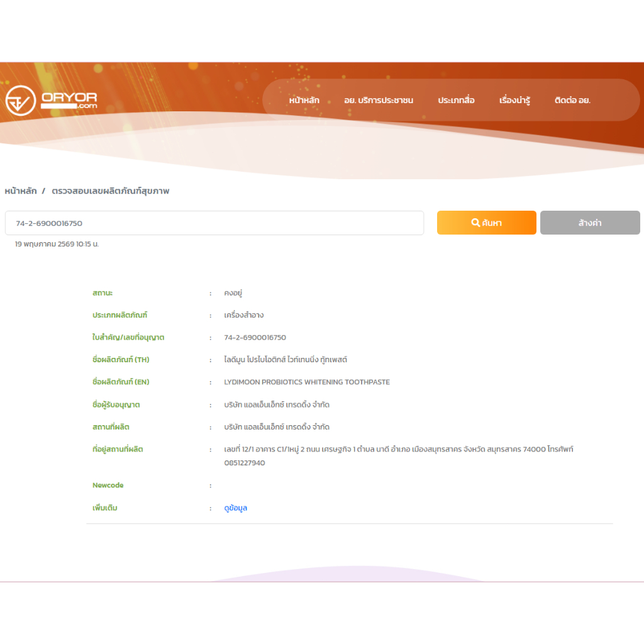Click the ORYOR.com wordmark
Screen dimensions: 644x644
[x=69, y=100]
